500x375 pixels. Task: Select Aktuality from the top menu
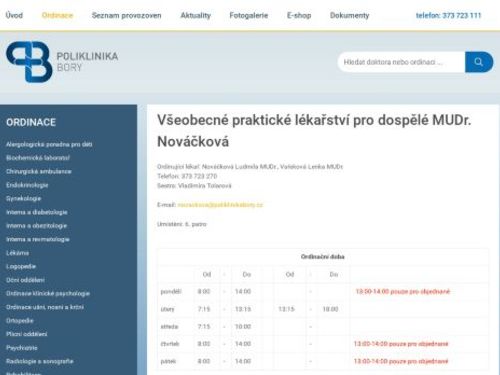(x=196, y=15)
